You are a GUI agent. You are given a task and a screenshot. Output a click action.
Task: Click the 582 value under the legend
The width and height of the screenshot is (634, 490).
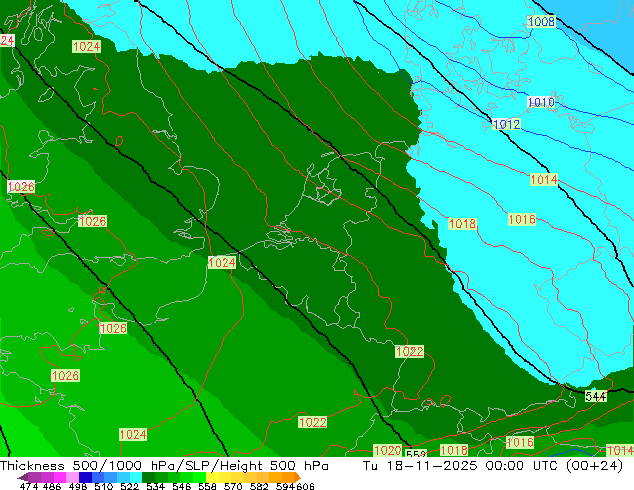pos(259,486)
